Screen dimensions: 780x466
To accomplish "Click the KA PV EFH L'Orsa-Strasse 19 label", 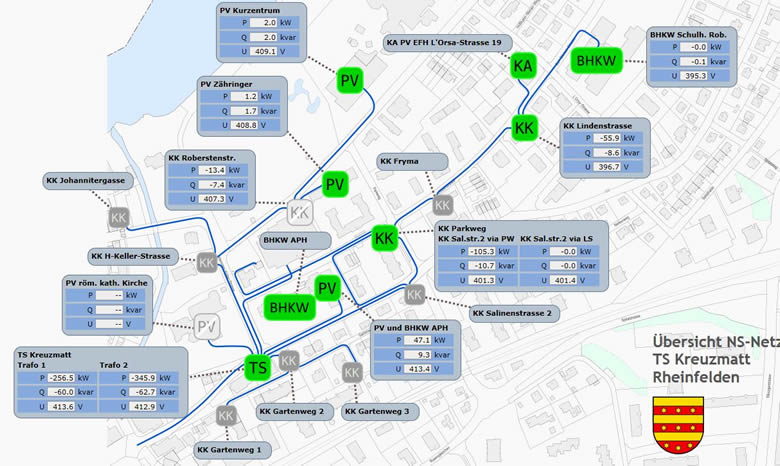I will coord(448,43).
